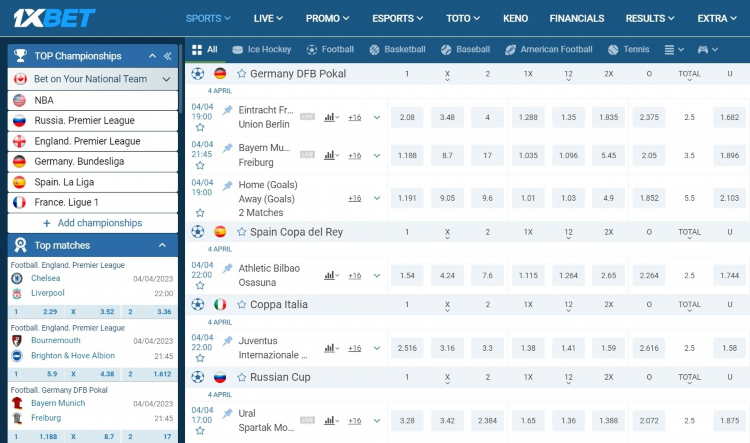Open the SPORTS menu
Image resolution: width=750 pixels, height=443 pixels.
click(x=208, y=18)
